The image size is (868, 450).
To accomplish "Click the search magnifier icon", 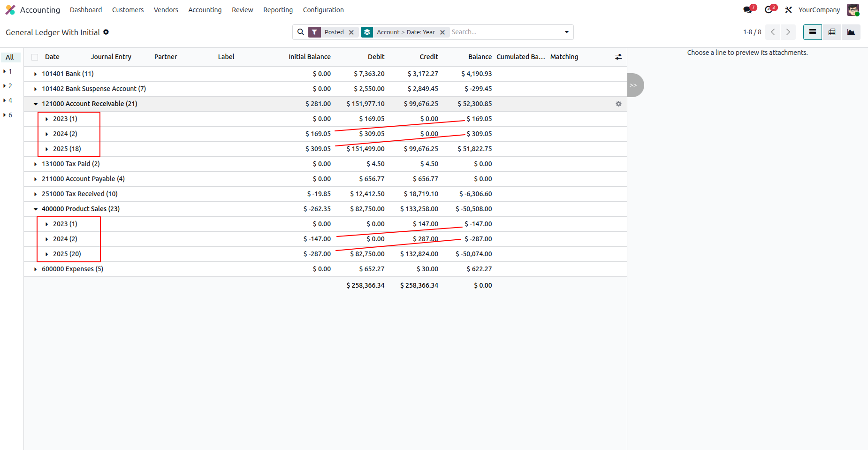I will tap(301, 32).
